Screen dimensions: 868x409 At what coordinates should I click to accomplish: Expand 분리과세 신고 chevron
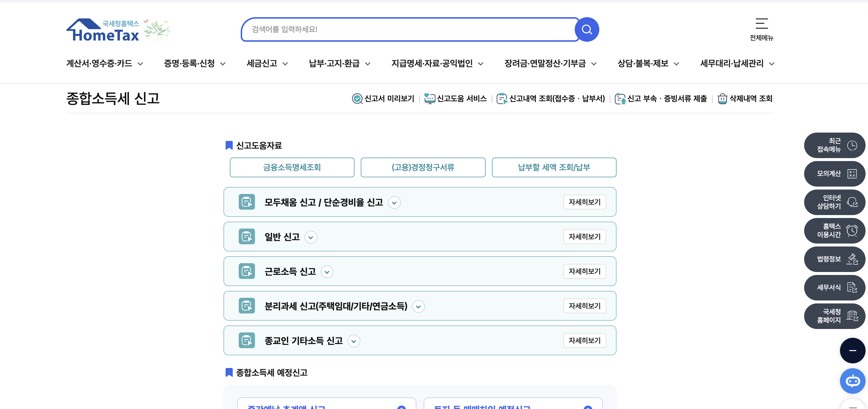(418, 307)
